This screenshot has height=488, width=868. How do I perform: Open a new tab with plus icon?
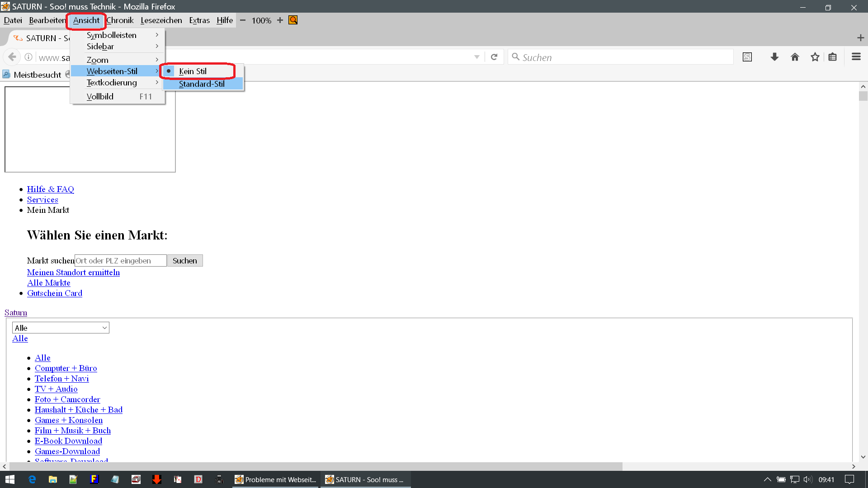point(860,38)
